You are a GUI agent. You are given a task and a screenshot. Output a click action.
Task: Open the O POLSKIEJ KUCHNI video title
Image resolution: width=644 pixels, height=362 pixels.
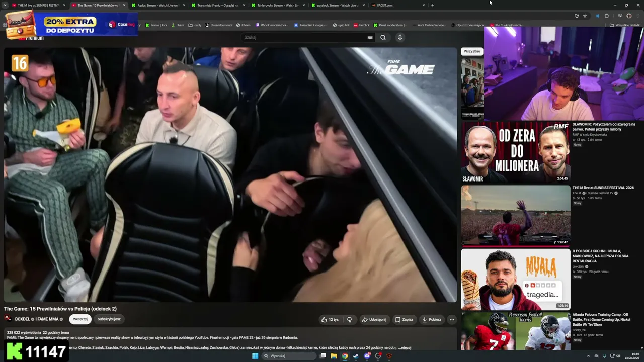click(x=600, y=256)
